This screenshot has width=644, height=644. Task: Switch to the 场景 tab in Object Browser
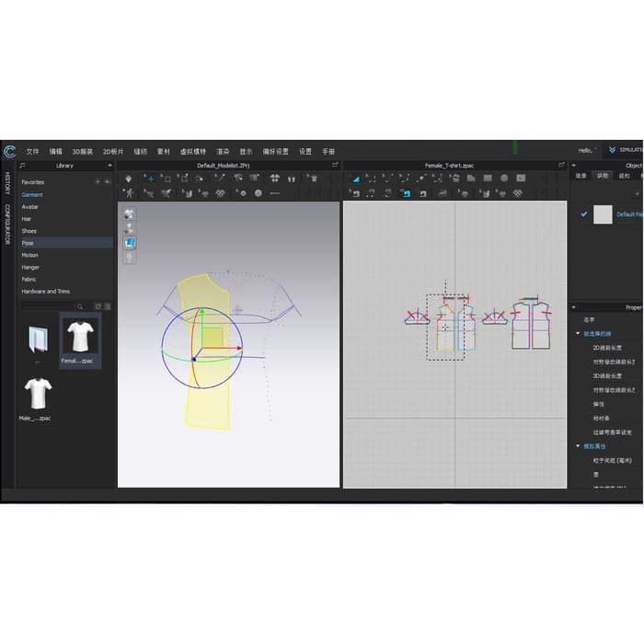581,176
